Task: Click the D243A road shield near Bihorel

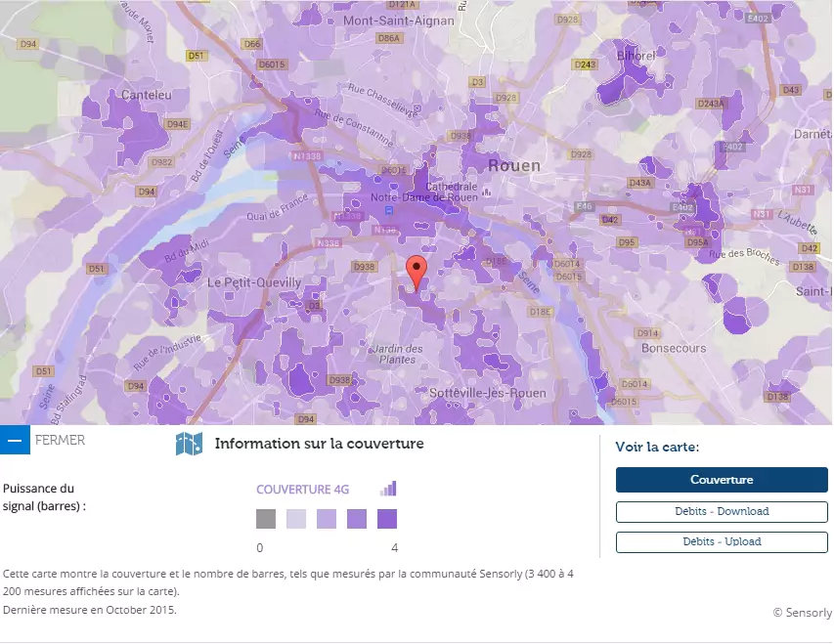Action: (712, 104)
